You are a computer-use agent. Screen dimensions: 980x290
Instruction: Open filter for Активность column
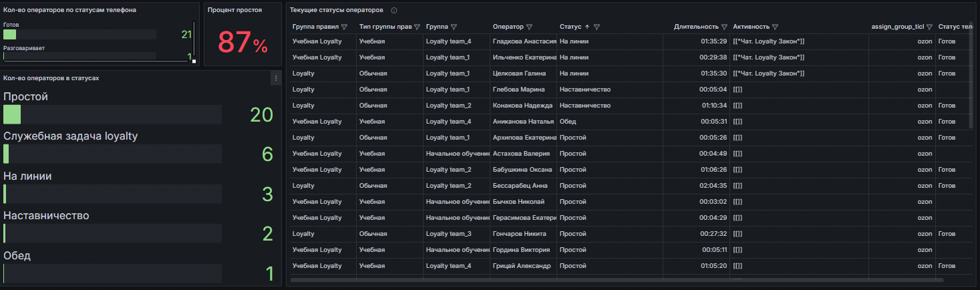pyautogui.click(x=775, y=27)
